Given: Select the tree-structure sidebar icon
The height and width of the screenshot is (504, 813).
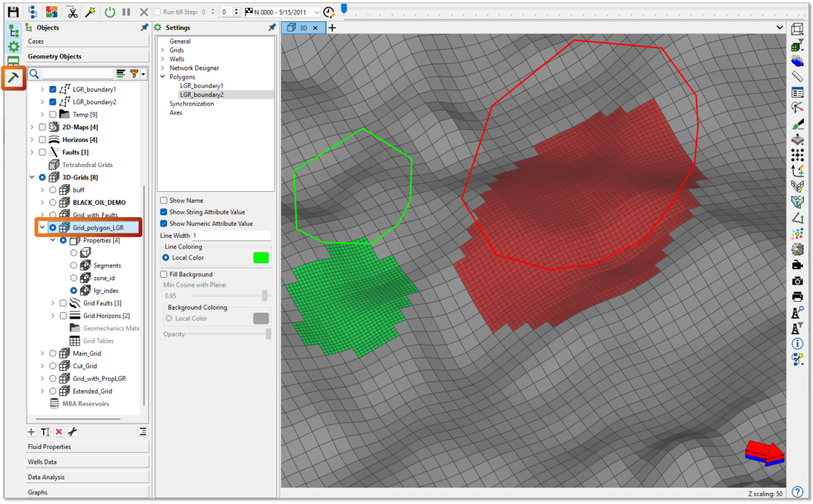Looking at the screenshot, I should pyautogui.click(x=13, y=31).
